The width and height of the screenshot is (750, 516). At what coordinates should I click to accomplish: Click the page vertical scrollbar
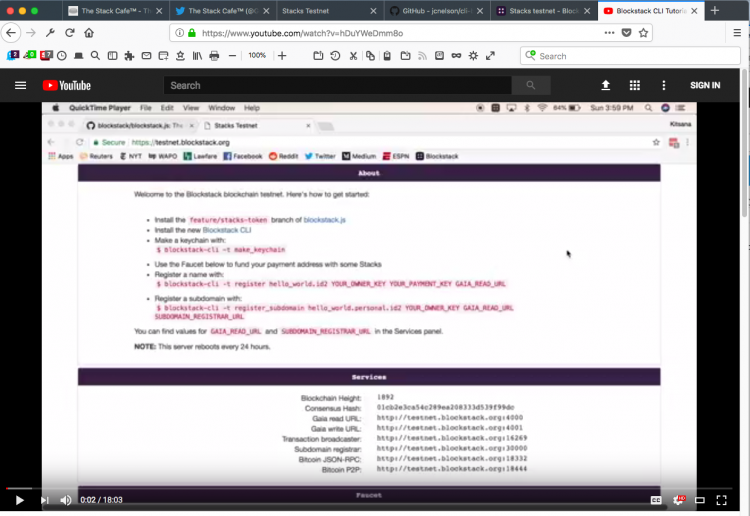pyautogui.click(x=744, y=143)
